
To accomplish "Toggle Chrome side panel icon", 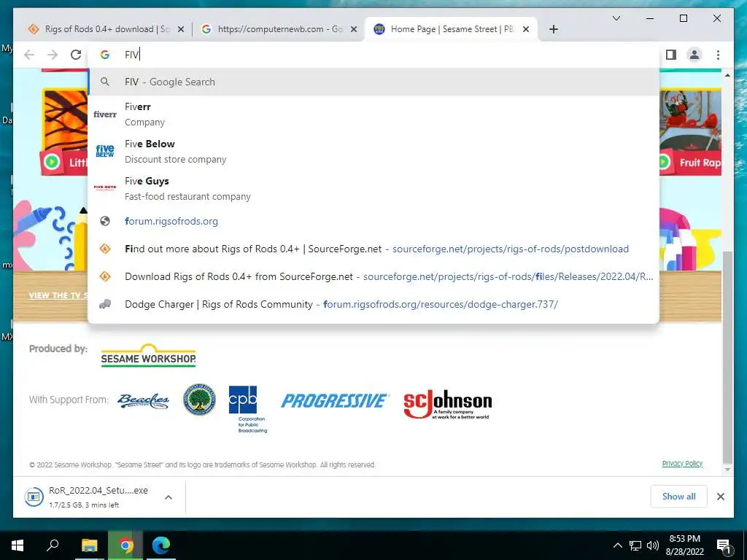I will click(x=671, y=55).
